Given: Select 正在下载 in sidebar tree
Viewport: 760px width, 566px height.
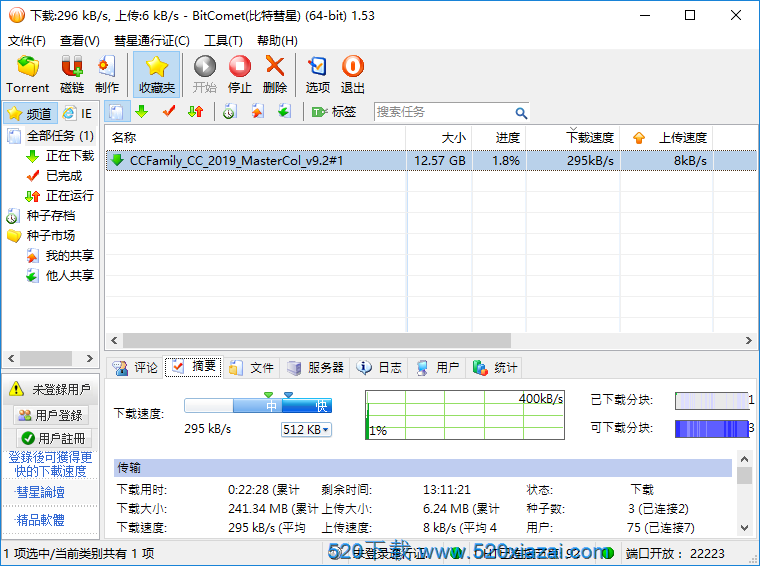Looking at the screenshot, I should point(60,156).
